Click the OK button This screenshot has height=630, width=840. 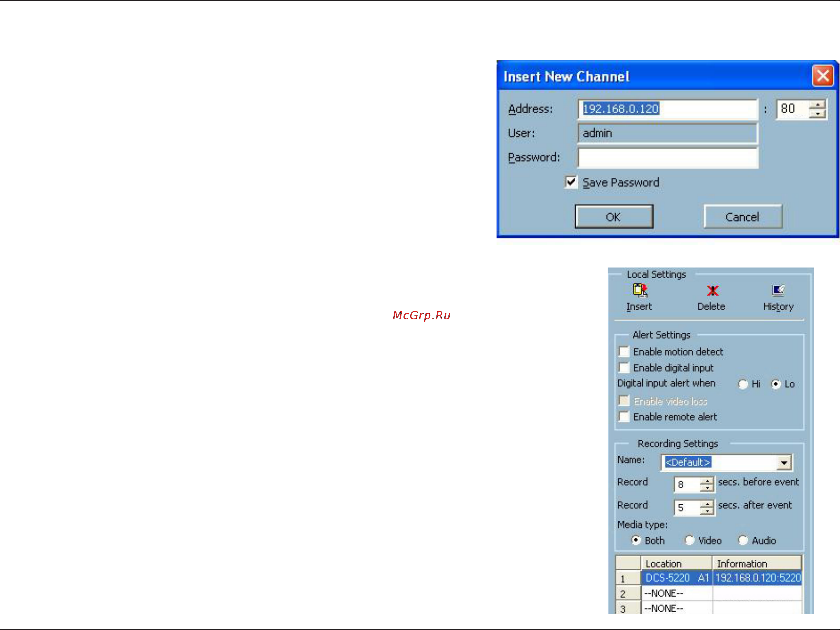point(614,217)
